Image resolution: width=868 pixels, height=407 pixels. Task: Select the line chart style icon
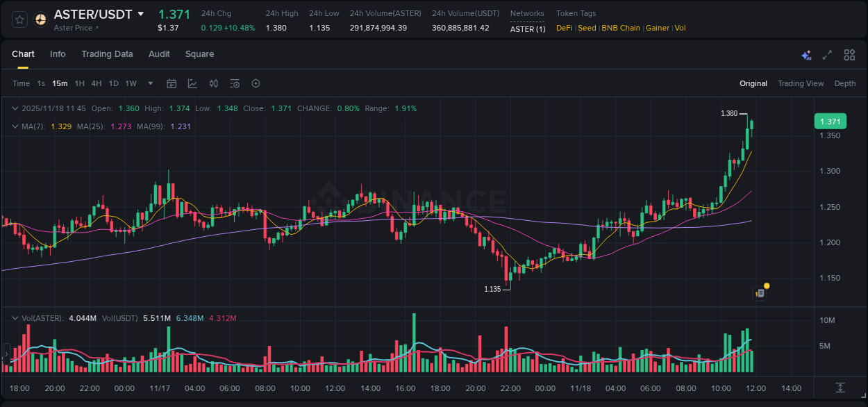(192, 83)
